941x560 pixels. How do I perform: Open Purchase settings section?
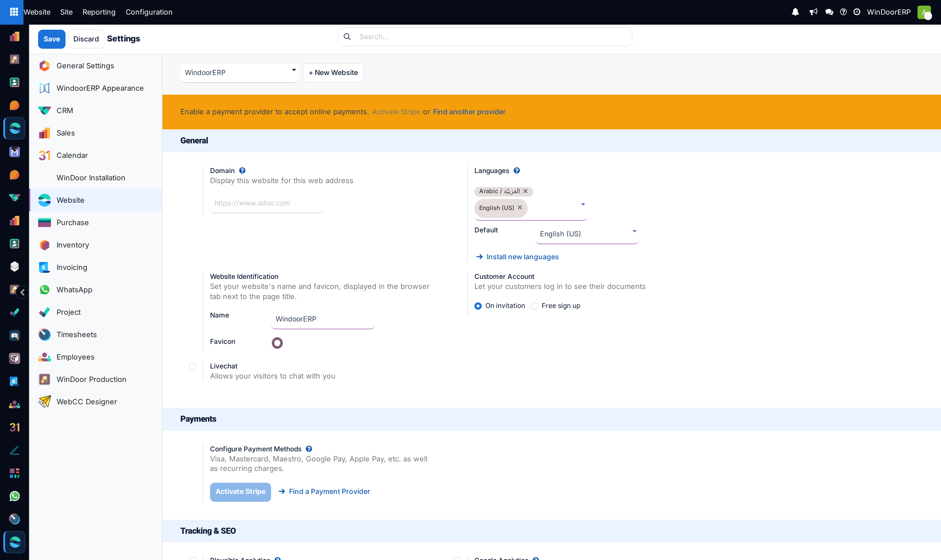(x=96, y=223)
